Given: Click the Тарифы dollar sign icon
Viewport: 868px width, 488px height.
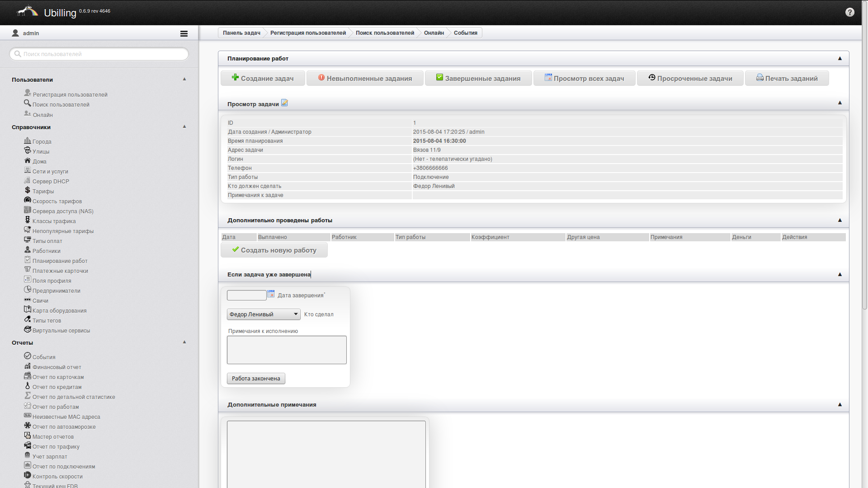Looking at the screenshot, I should coord(27,190).
